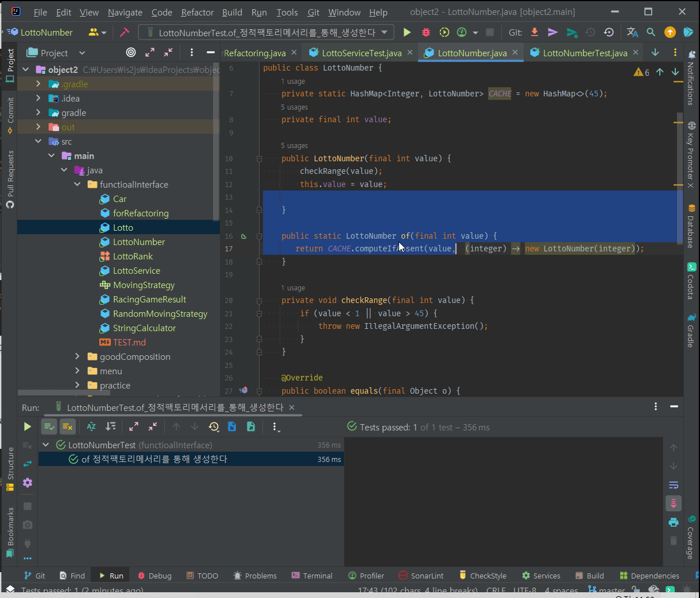This screenshot has height=598, width=700.
Task: Toggle show passed tests filter
Action: point(49,426)
